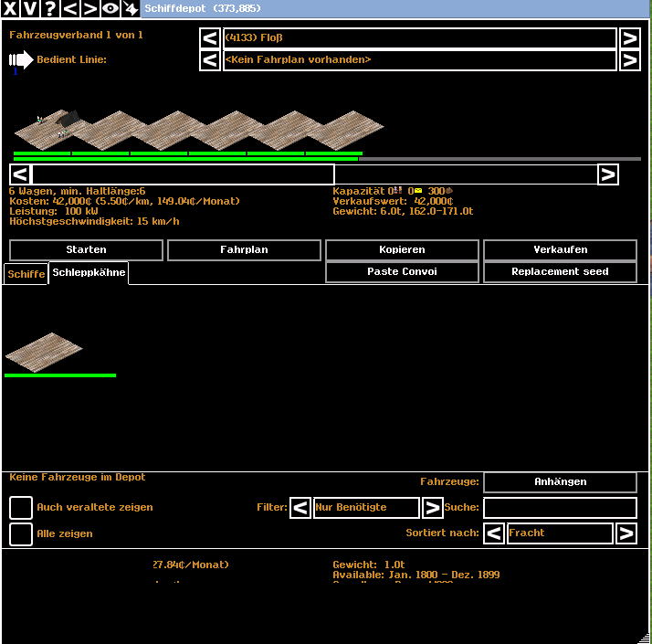This screenshot has width=652, height=644.
Task: Go to next depot with title bar arrow
Action: tap(90, 9)
